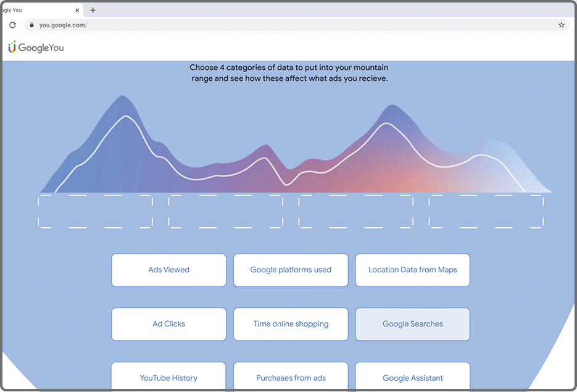
Task: Choose the Ads Viewed category
Action: [168, 270]
